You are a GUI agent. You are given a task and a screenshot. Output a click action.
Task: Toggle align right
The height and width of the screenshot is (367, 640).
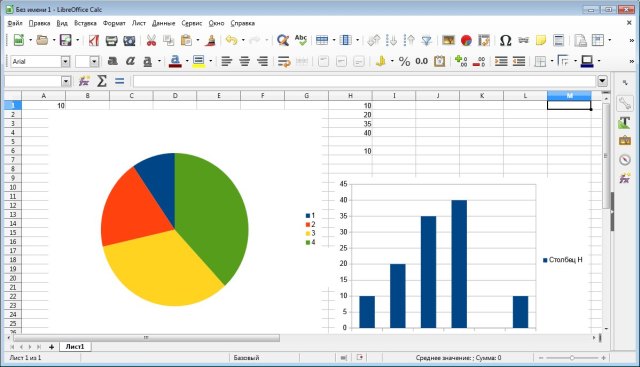coord(262,61)
